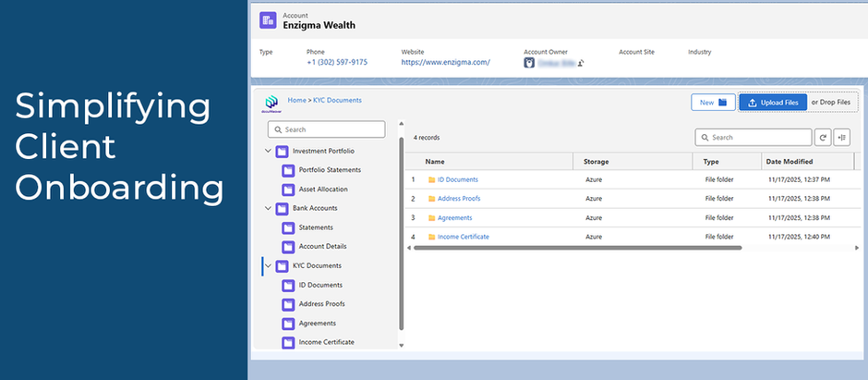Click the tree panel vertical scrollbar thumb
The width and height of the screenshot is (868, 380).
(x=402, y=234)
